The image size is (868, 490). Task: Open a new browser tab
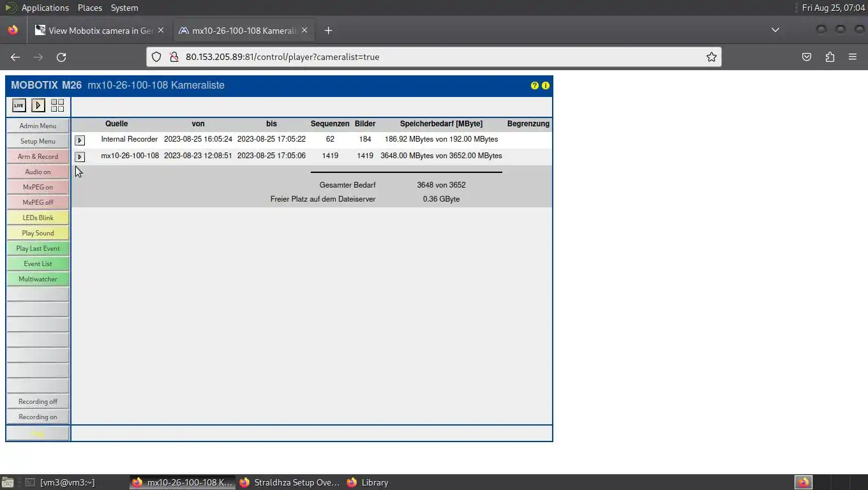tap(328, 31)
